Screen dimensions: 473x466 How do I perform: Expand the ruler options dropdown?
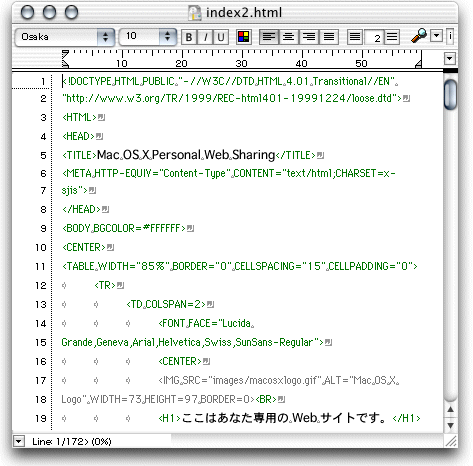pyautogui.click(x=450, y=59)
